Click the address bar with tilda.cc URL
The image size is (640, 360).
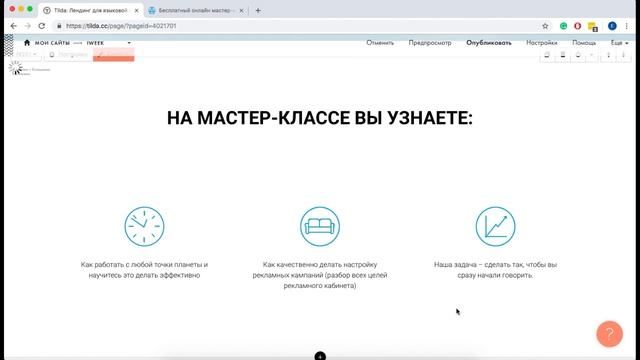302,26
